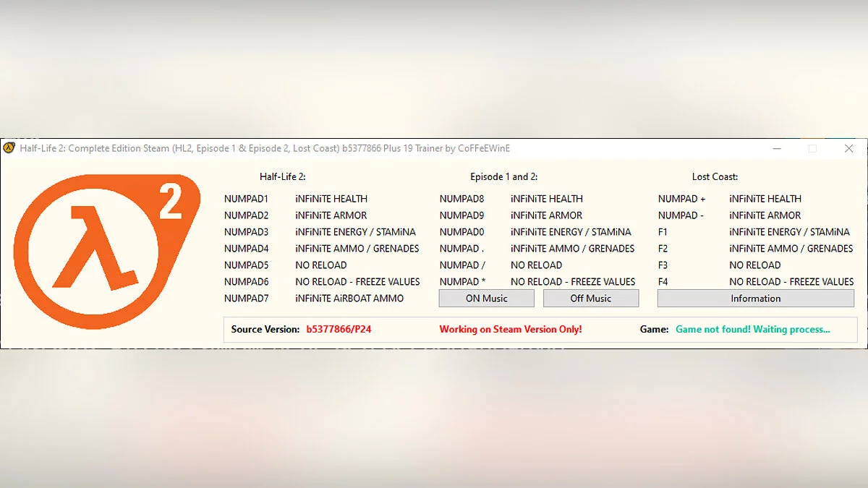
Task: Click iNFiNiTE AiRBOAT AMMO text
Action: click(349, 299)
